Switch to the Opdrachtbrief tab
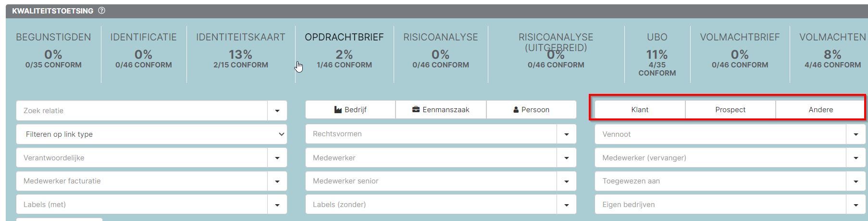This screenshot has height=221, width=868. 344,50
